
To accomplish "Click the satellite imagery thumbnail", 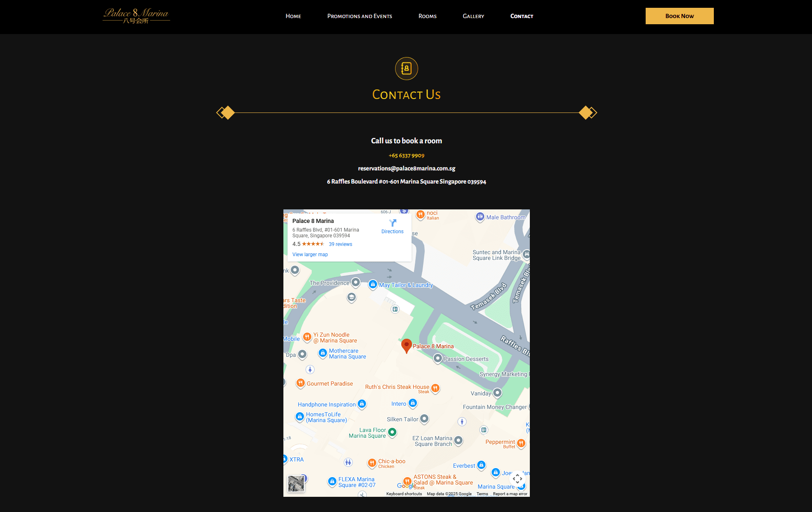I will 296,484.
